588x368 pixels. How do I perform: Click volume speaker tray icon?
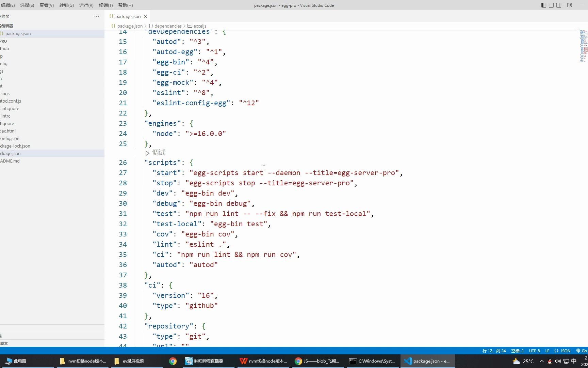point(558,361)
